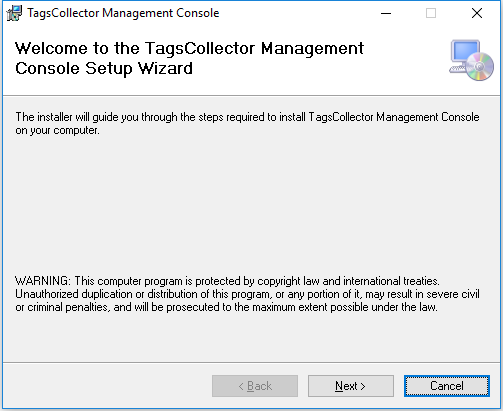Click the 'on your computer.' text line

tap(57, 130)
